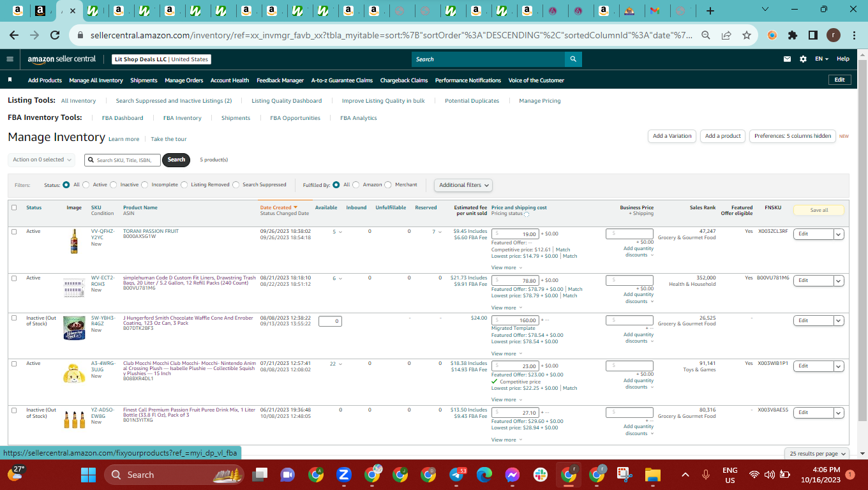Image resolution: width=868 pixels, height=490 pixels.
Task: Reload the page using the refresh icon
Action: tap(55, 36)
